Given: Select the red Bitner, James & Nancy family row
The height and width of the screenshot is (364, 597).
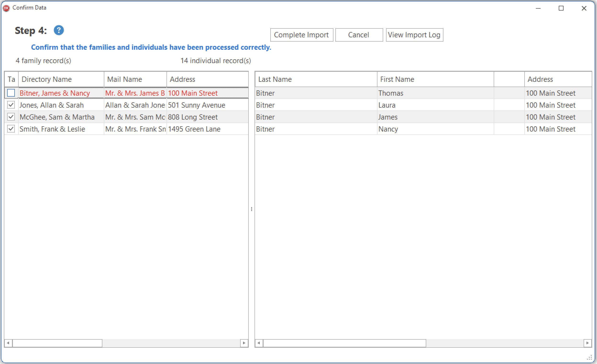Looking at the screenshot, I should click(x=55, y=93).
